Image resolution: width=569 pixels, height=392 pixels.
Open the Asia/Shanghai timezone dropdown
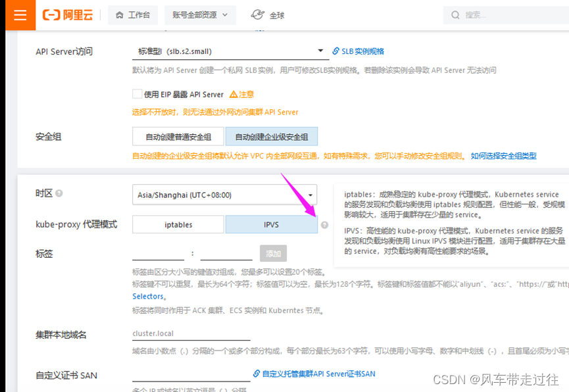(224, 195)
